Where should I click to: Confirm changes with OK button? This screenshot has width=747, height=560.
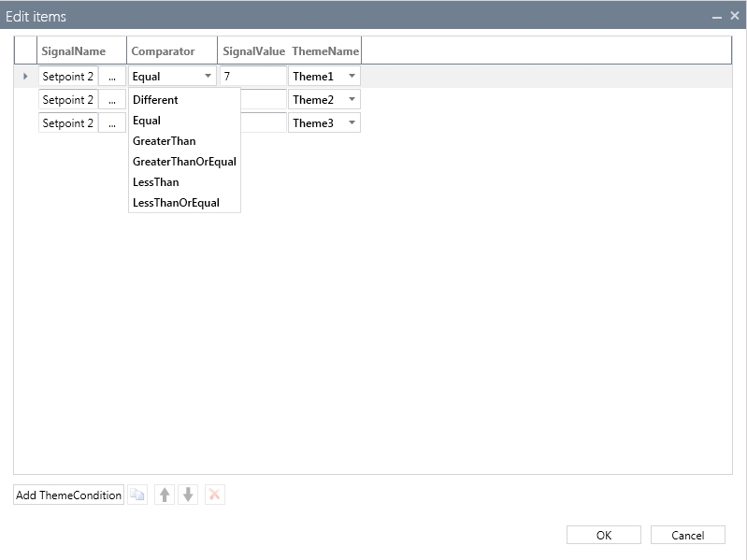tap(603, 536)
